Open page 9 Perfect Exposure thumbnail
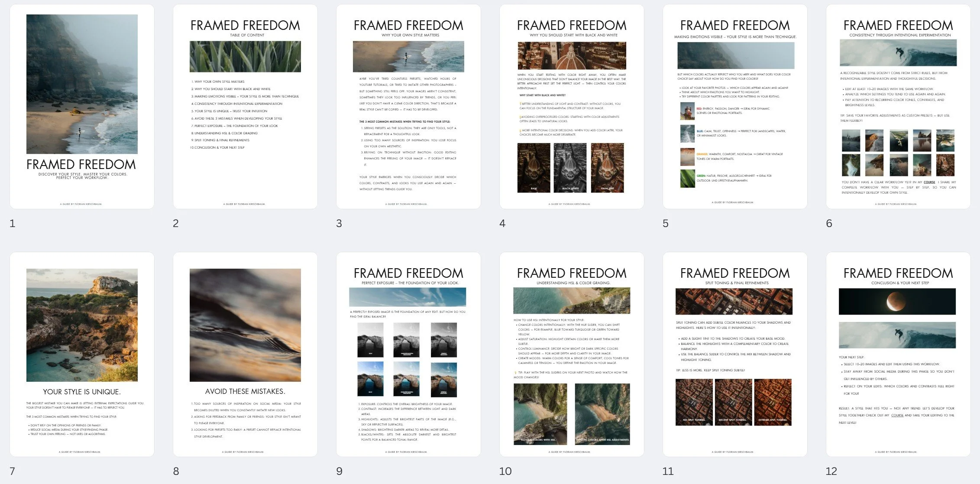Image resolution: width=980 pixels, height=484 pixels. 408,354
